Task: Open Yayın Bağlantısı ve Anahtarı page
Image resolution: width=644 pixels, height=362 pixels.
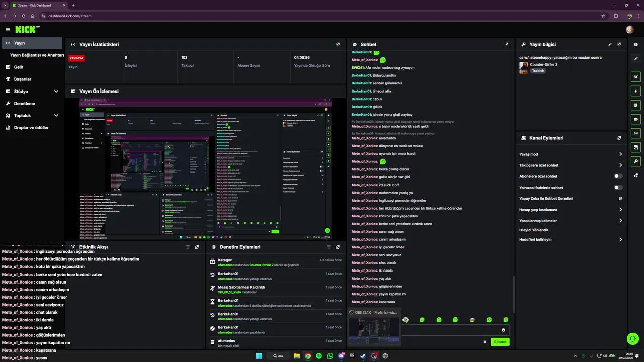Action: pyautogui.click(x=37, y=55)
